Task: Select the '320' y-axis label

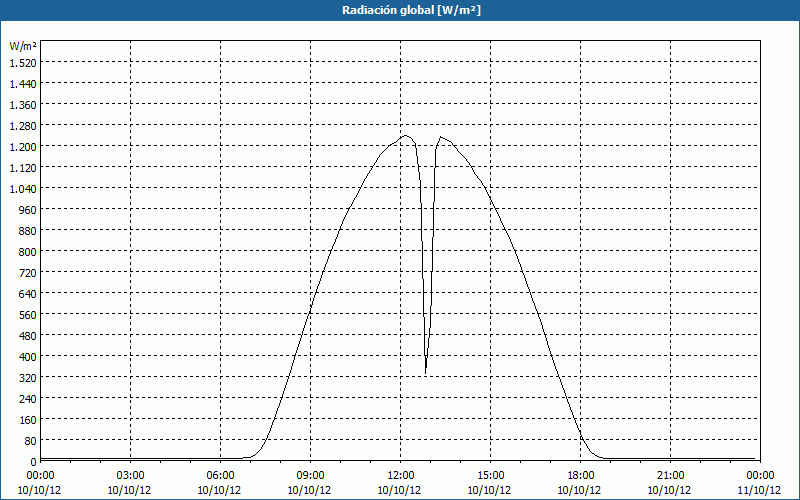Action: coord(29,378)
